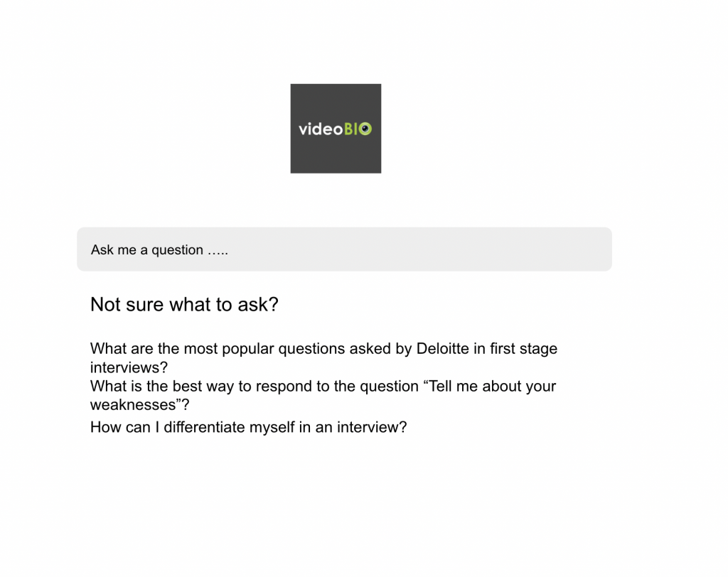
Task: Click the trailing dots in the question placeholder
Action: click(218, 252)
